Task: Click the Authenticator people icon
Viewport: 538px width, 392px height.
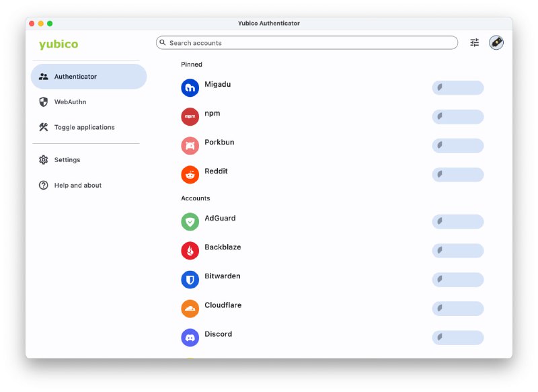Action: point(43,77)
